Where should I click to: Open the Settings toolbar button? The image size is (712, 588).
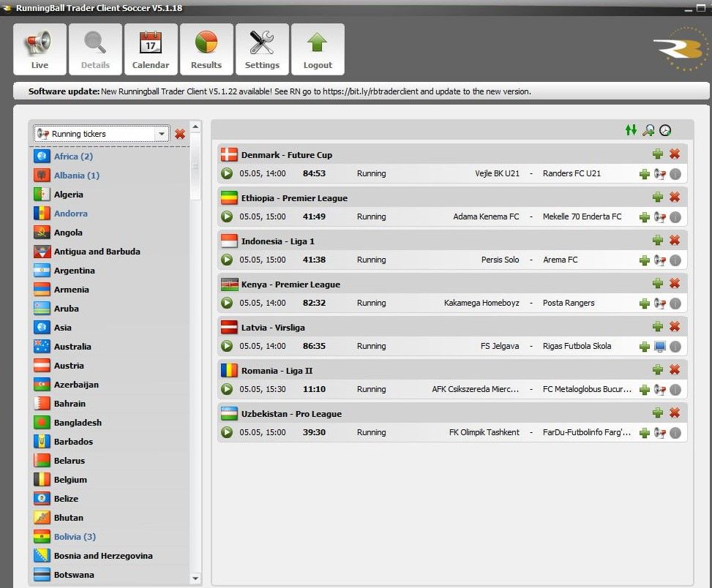click(x=262, y=50)
